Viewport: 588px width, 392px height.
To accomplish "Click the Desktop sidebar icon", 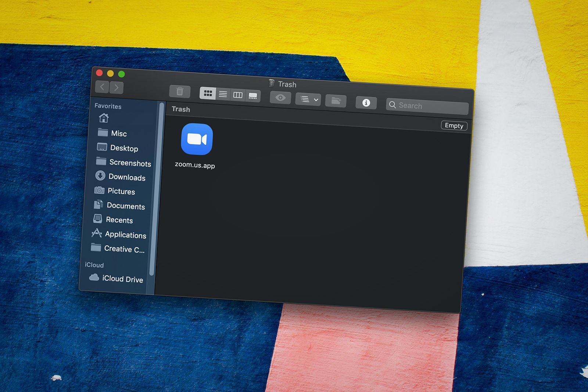I will (x=102, y=147).
